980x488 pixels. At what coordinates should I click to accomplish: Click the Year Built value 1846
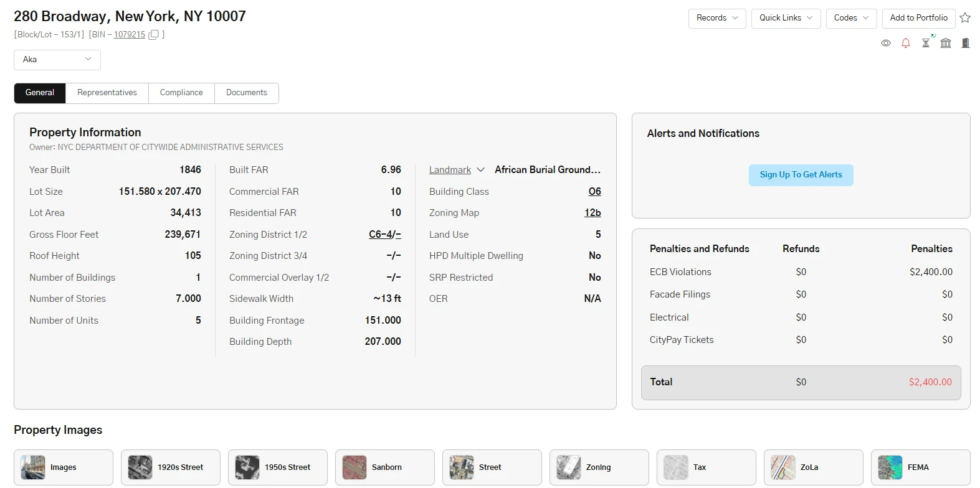coord(190,170)
